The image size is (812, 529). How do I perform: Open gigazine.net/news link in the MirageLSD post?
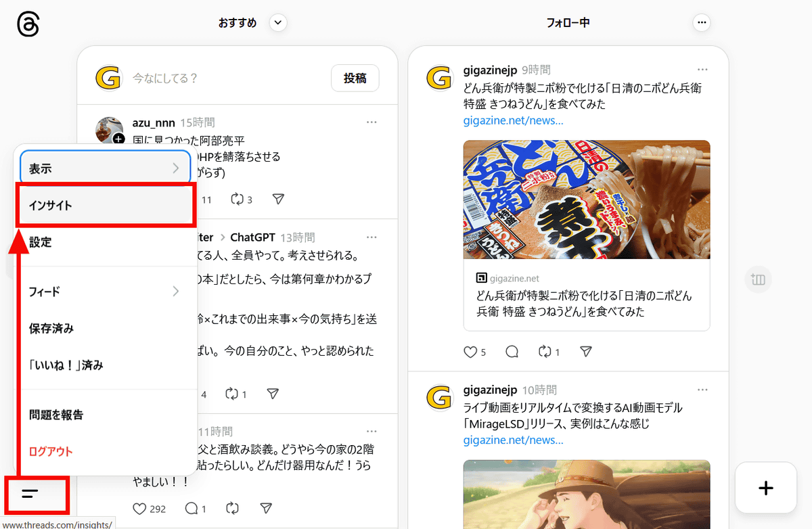coord(513,440)
